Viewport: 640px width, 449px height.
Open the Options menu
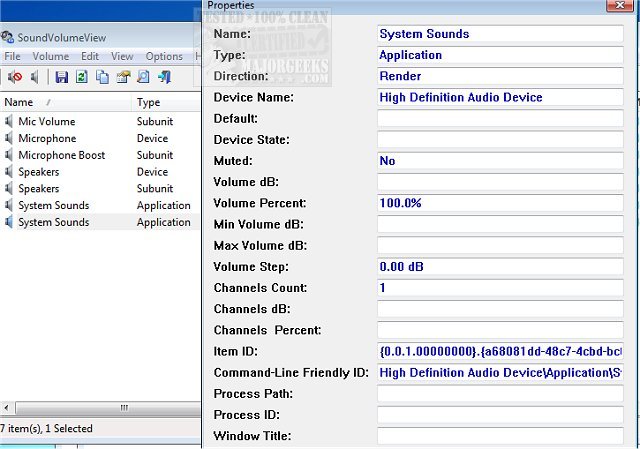pyautogui.click(x=164, y=56)
